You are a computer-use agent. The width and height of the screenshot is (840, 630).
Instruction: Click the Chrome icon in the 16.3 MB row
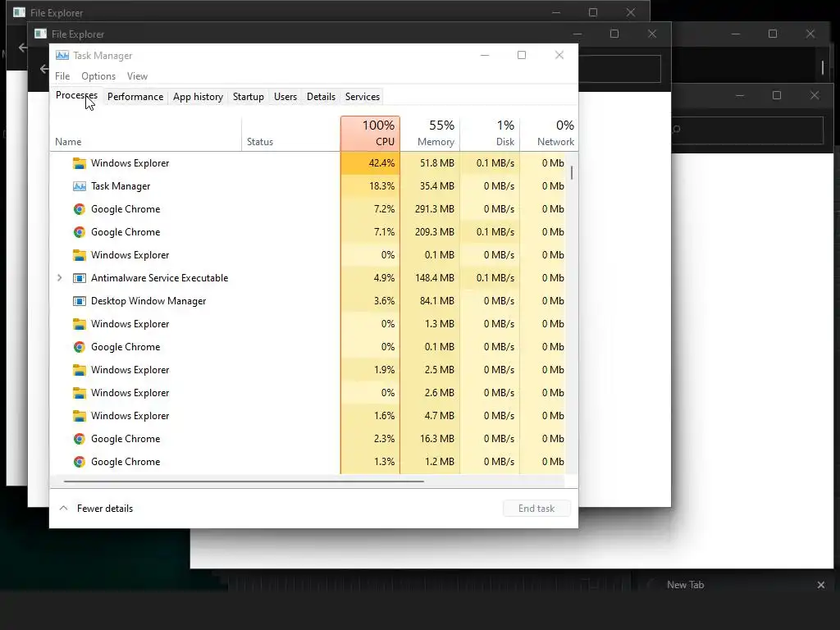click(80, 440)
